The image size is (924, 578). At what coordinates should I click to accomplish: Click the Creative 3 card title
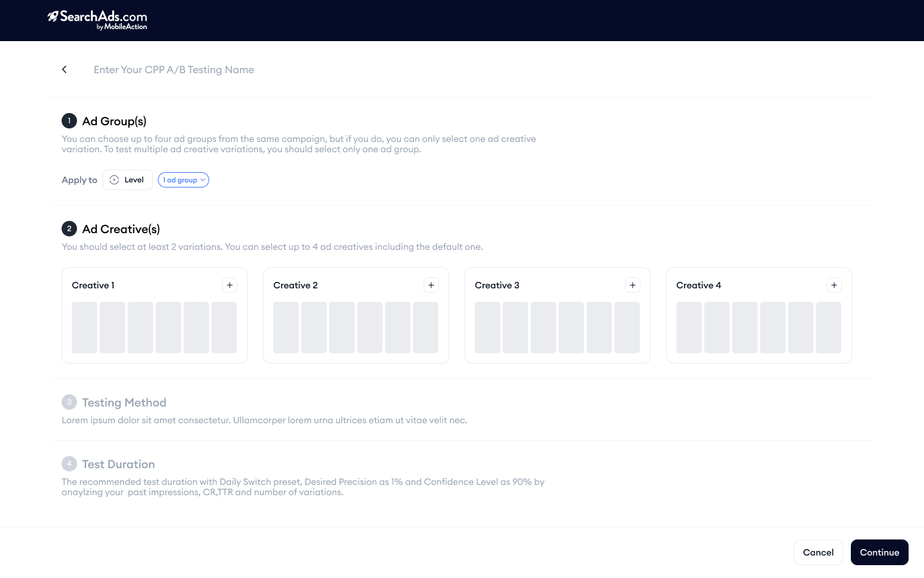click(497, 285)
